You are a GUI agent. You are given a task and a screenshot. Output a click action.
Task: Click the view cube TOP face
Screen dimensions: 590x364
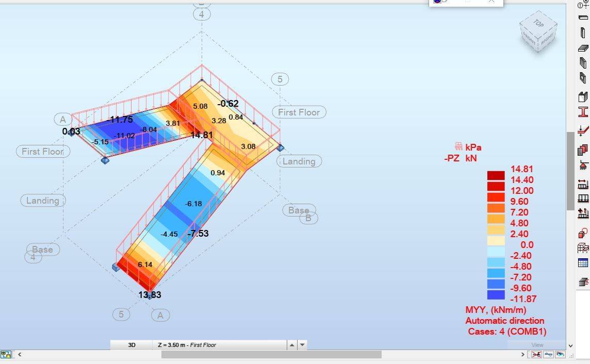538,23
